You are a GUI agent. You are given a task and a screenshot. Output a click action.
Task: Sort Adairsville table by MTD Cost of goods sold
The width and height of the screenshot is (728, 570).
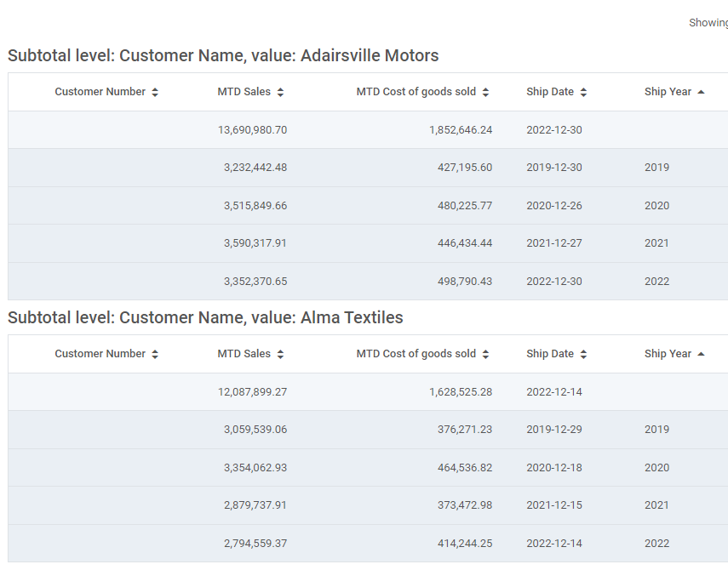(485, 92)
